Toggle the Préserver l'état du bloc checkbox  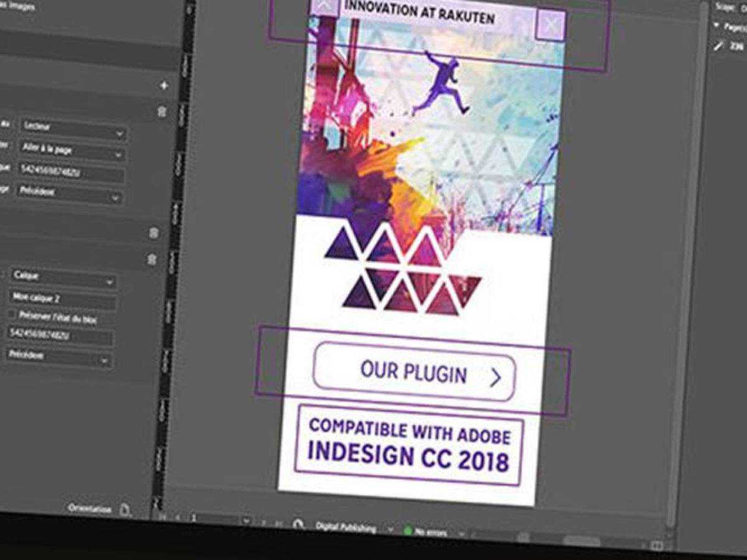(12, 314)
